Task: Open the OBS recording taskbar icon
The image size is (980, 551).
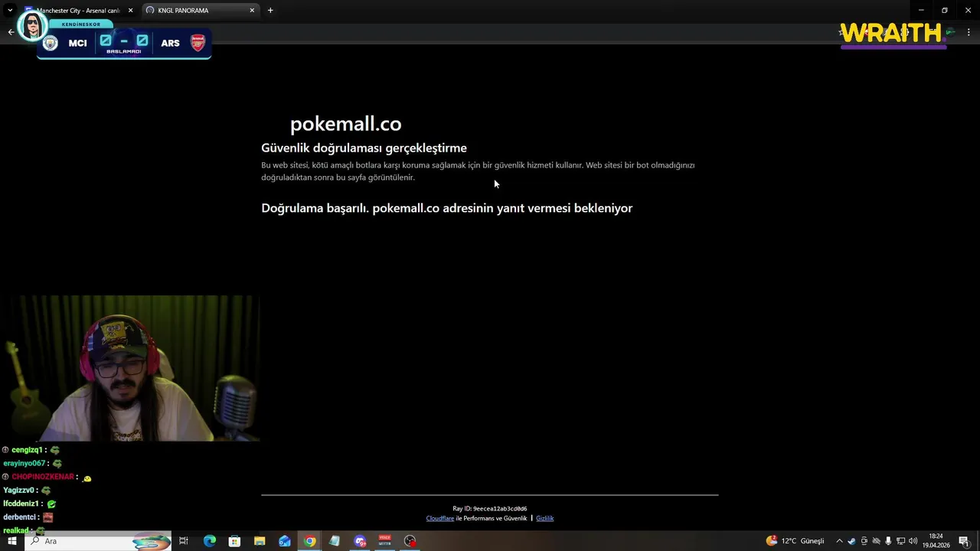Action: 410,541
